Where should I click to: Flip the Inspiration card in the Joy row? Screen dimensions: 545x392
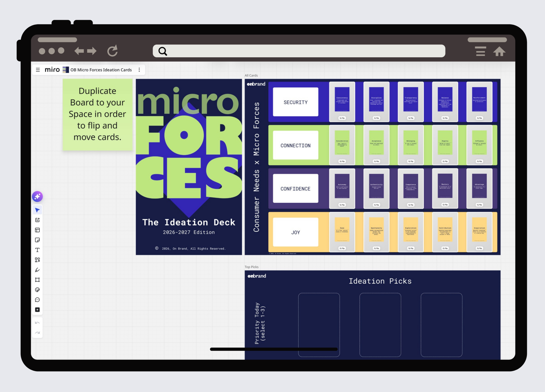tap(479, 248)
